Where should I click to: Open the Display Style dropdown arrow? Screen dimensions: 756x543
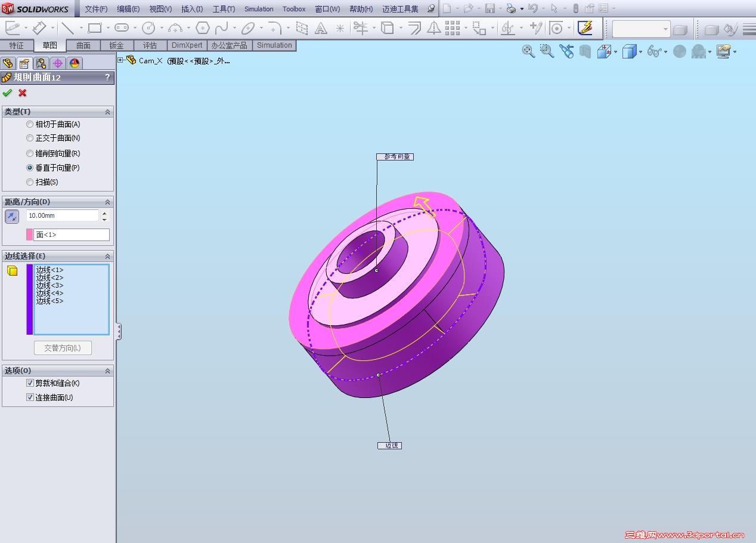(640, 52)
